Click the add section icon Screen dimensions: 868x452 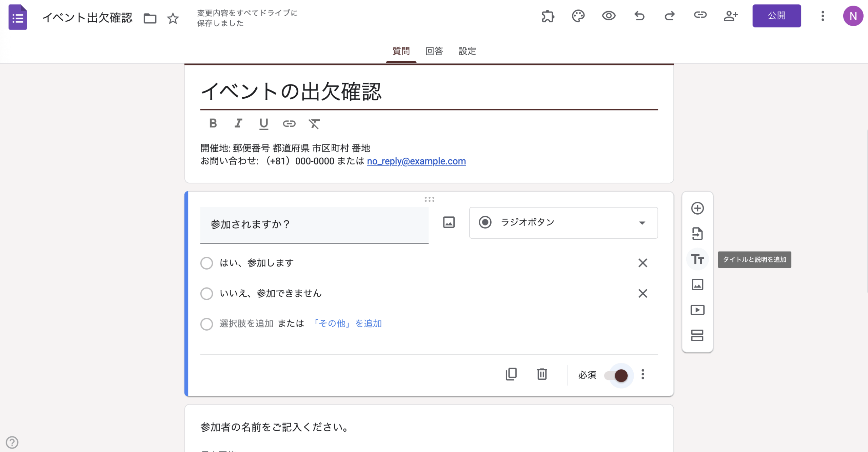(x=697, y=335)
